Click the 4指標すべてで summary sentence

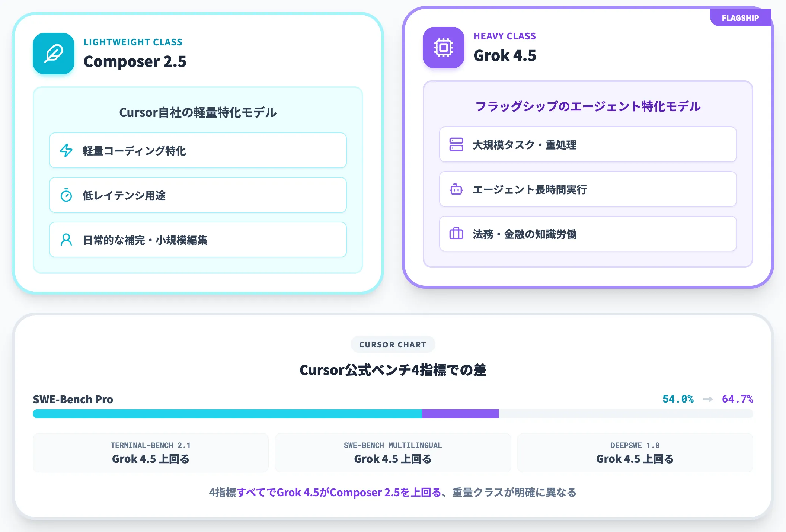coord(393,493)
